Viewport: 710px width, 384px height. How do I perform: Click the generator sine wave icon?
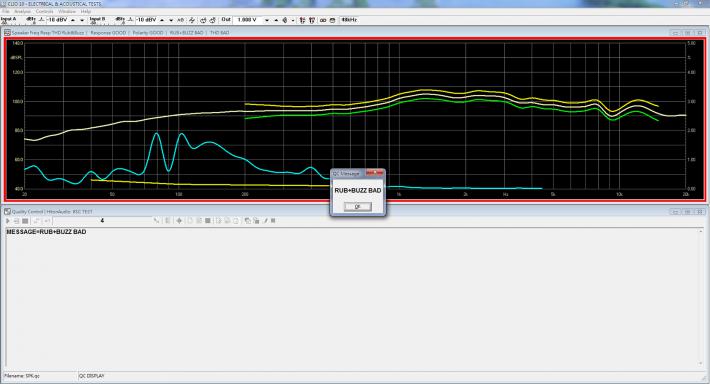[x=192, y=20]
